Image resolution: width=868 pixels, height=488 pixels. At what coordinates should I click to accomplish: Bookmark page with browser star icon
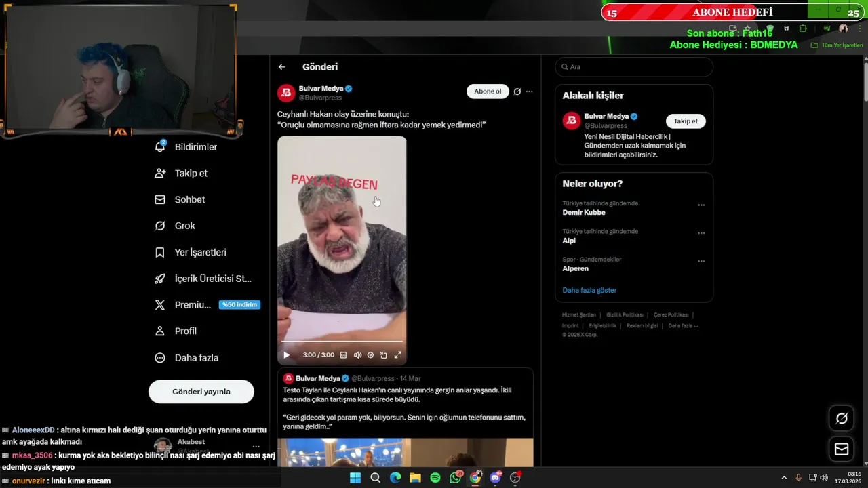point(747,28)
